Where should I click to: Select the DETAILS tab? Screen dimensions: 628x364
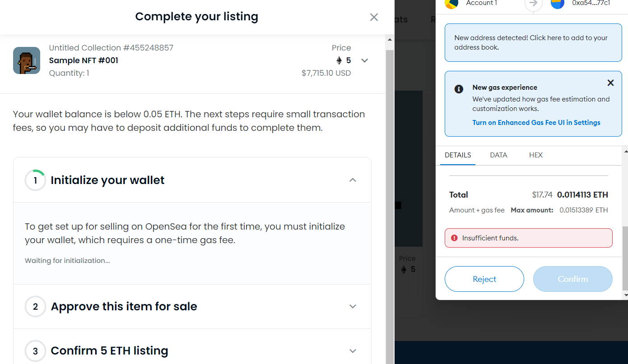tap(458, 155)
